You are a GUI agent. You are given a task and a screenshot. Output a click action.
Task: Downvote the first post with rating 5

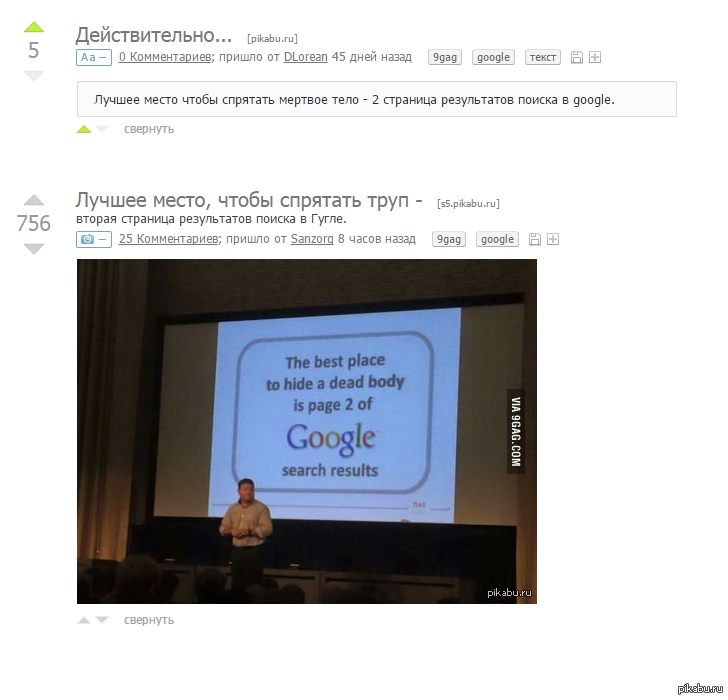[x=34, y=76]
